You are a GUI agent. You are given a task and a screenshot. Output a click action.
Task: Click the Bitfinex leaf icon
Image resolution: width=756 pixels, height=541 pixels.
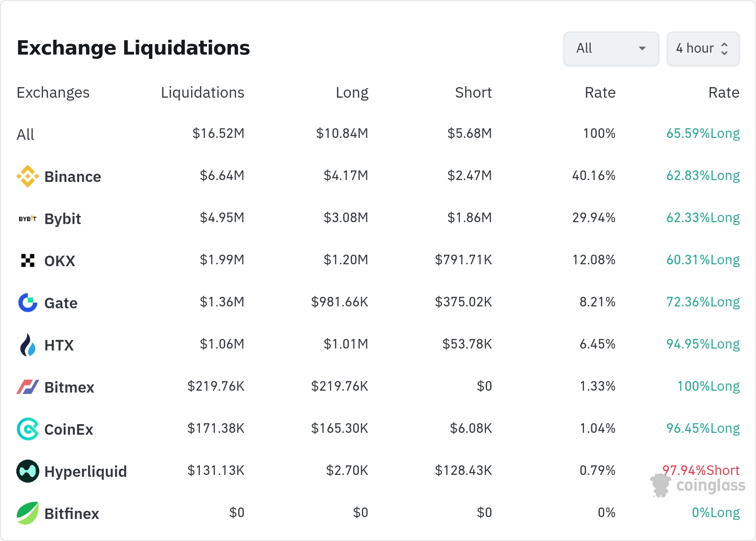coord(28,513)
